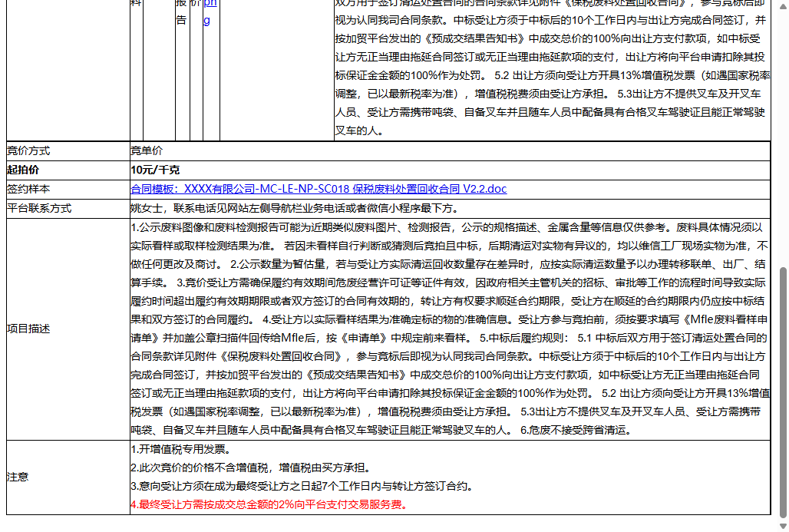Open the contract template .doc link
This screenshot has width=789, height=532.
[x=319, y=190]
